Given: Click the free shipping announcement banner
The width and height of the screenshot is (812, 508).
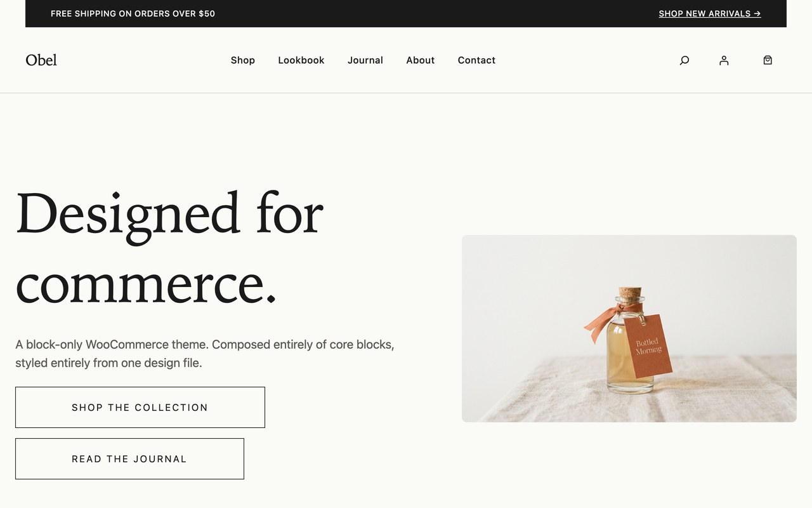Looking at the screenshot, I should coord(133,13).
